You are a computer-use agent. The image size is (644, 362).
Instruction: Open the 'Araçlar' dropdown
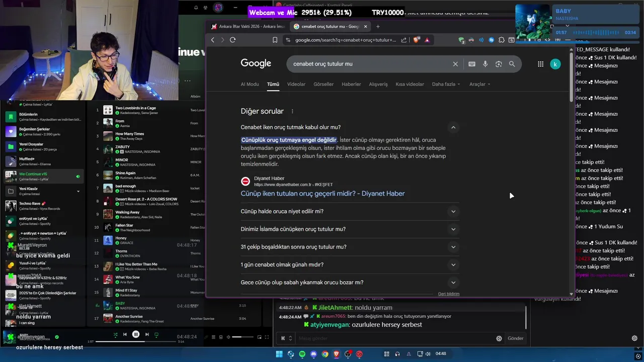[479, 84]
